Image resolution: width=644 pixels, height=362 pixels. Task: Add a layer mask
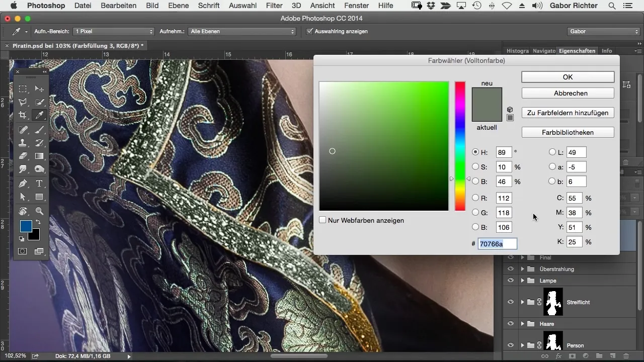572,355
